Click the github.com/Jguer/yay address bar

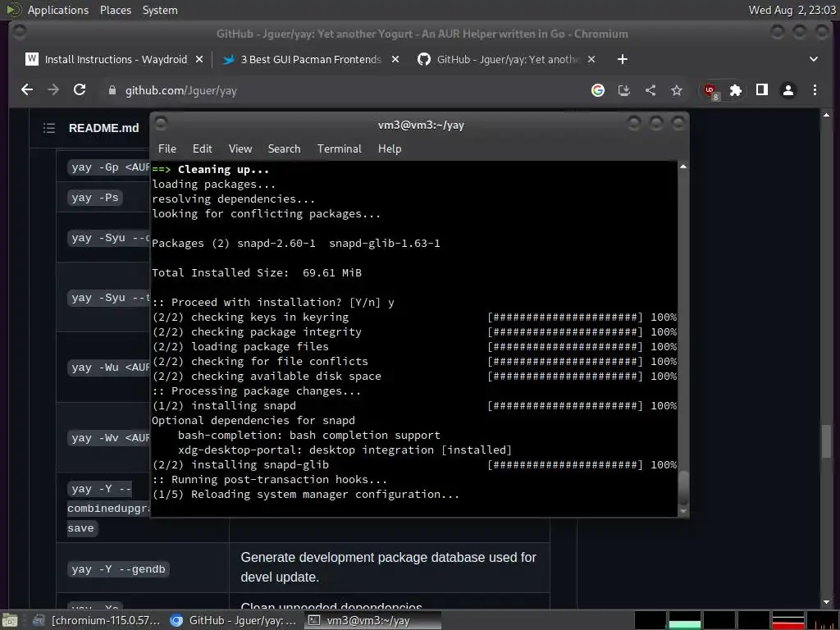pyautogui.click(x=343, y=90)
